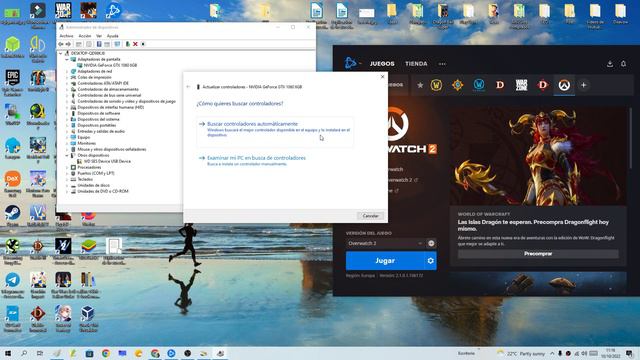This screenshot has width=640, height=360.
Task: Select the World of Warcraft game icon
Action: click(x=436, y=85)
